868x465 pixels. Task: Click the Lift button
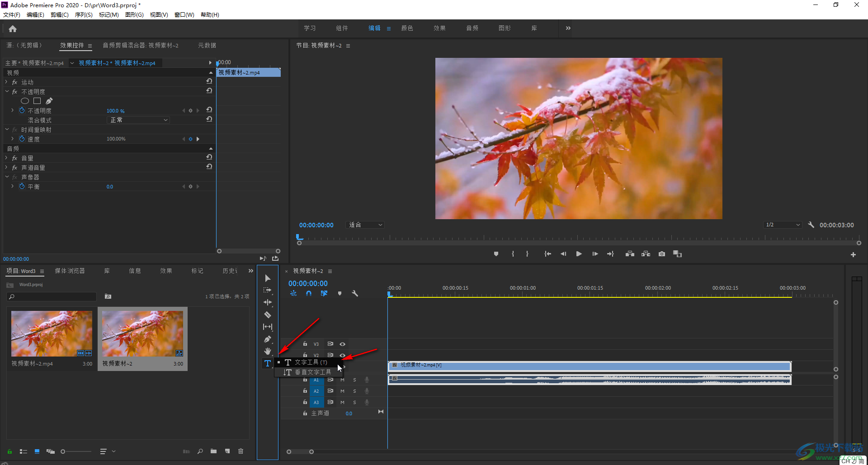pos(630,254)
